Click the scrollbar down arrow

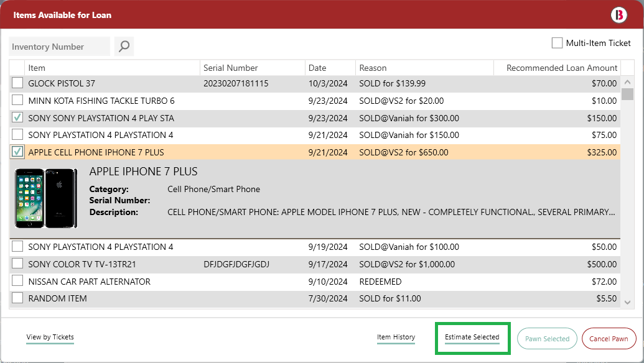[x=627, y=302]
